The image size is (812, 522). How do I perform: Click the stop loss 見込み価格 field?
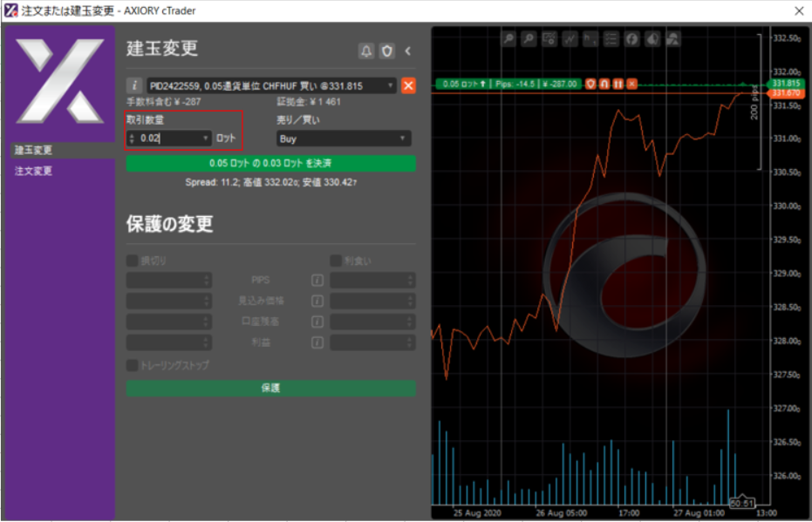click(x=169, y=301)
